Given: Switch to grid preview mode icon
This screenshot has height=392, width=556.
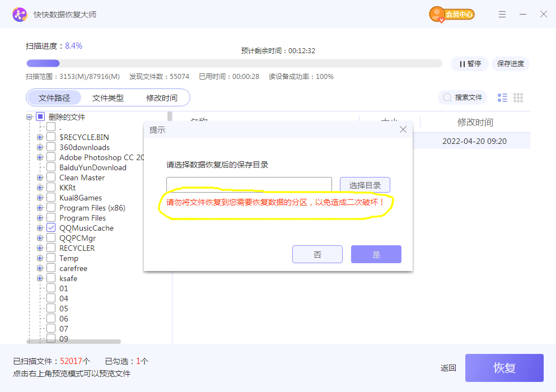Looking at the screenshot, I should tap(518, 97).
